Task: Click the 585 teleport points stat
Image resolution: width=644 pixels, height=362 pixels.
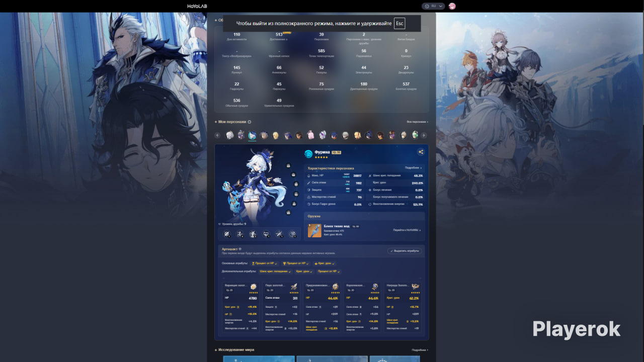Action: pos(321,53)
